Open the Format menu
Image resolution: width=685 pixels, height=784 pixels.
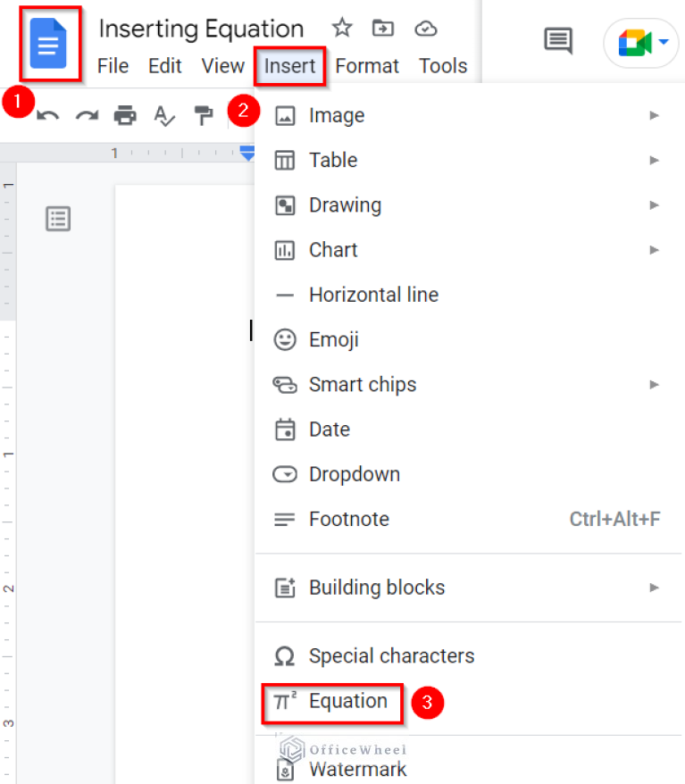367,65
